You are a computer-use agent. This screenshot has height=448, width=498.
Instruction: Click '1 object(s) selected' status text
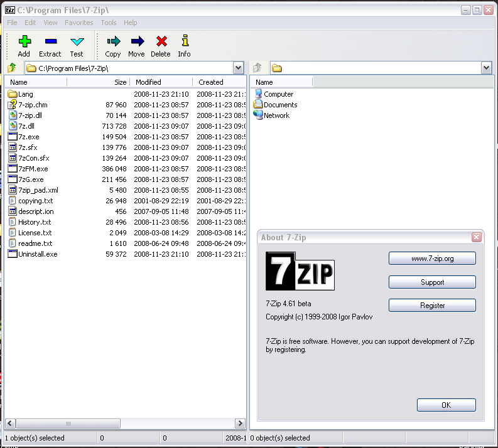pos(35,438)
